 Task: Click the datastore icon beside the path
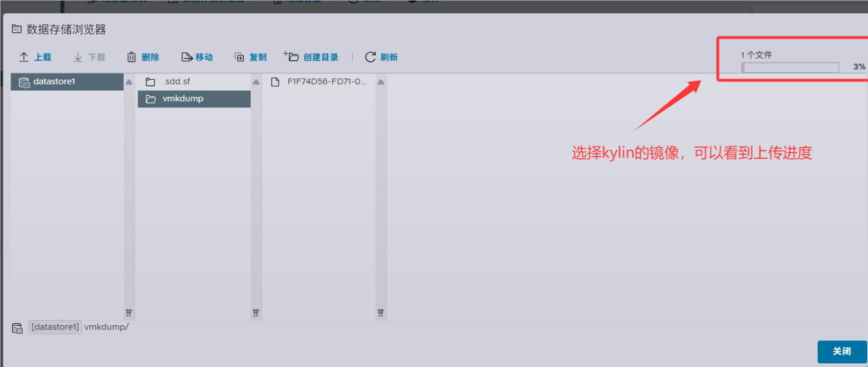(17, 328)
